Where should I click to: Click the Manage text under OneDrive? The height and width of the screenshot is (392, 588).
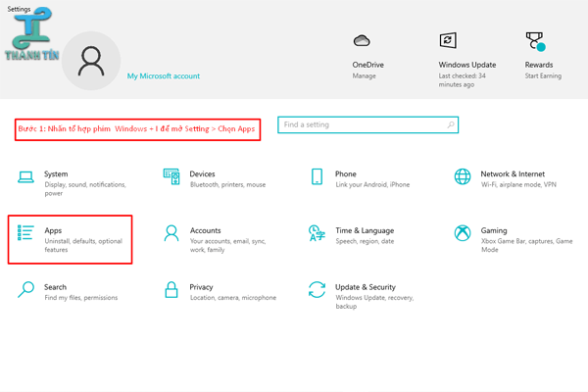point(365,75)
